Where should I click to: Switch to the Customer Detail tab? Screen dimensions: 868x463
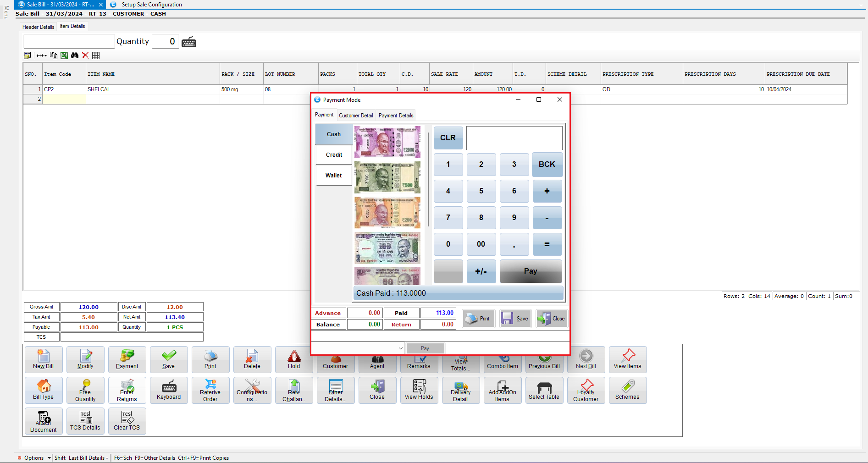click(356, 116)
